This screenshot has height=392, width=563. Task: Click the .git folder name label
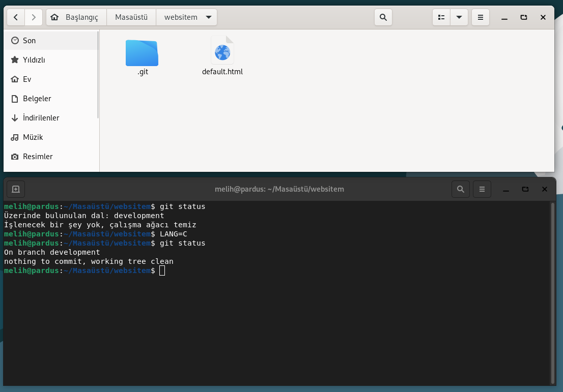point(143,72)
